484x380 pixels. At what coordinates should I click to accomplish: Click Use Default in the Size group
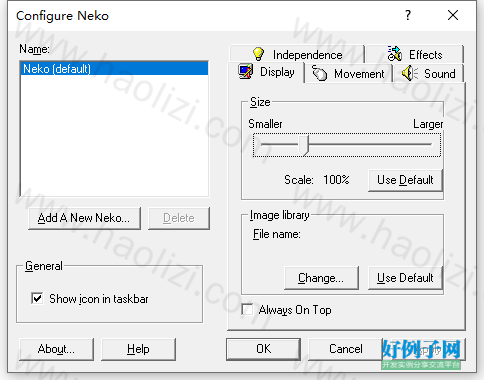point(405,180)
